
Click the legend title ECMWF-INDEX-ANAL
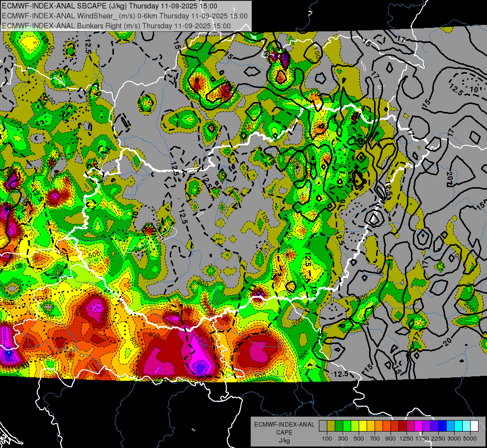(x=284, y=425)
